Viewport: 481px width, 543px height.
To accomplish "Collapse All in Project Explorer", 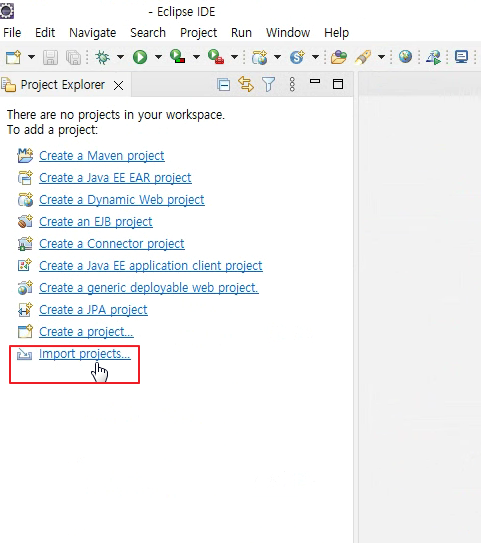I will tap(223, 84).
